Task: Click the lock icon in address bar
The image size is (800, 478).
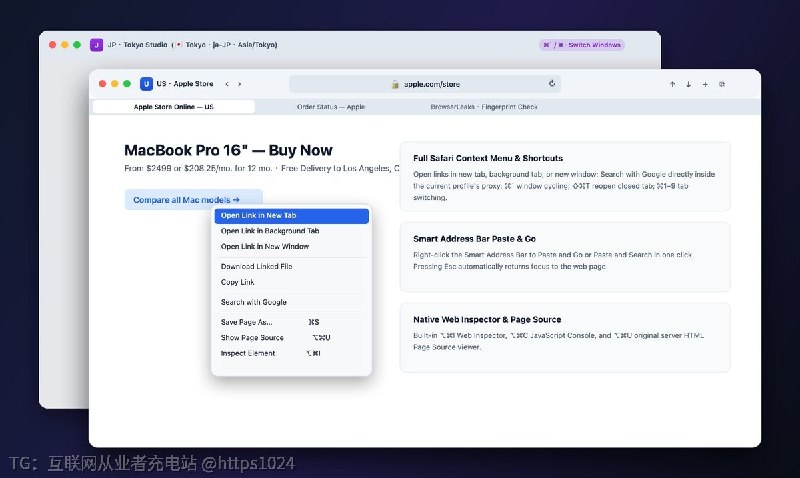Action: pyautogui.click(x=395, y=84)
